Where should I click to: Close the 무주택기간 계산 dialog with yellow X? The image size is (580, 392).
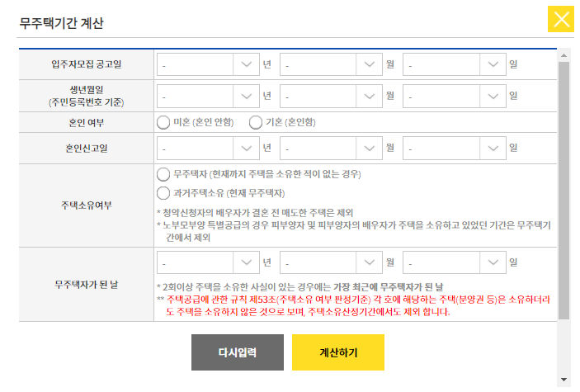561,19
